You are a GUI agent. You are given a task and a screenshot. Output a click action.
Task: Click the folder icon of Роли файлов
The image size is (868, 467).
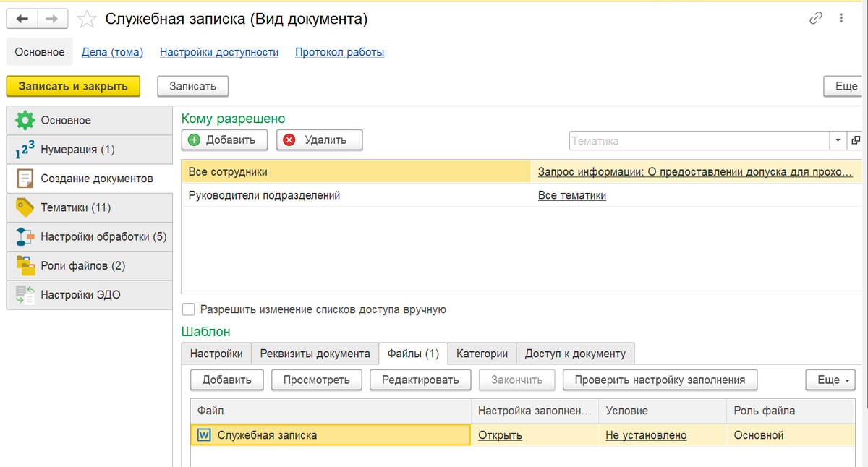(x=25, y=265)
